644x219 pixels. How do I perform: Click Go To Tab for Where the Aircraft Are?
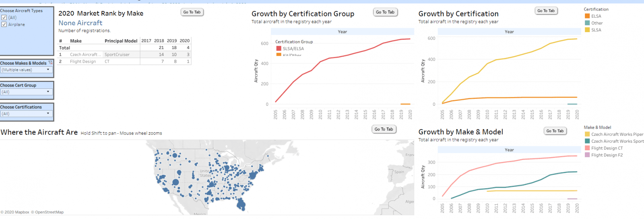click(384, 129)
